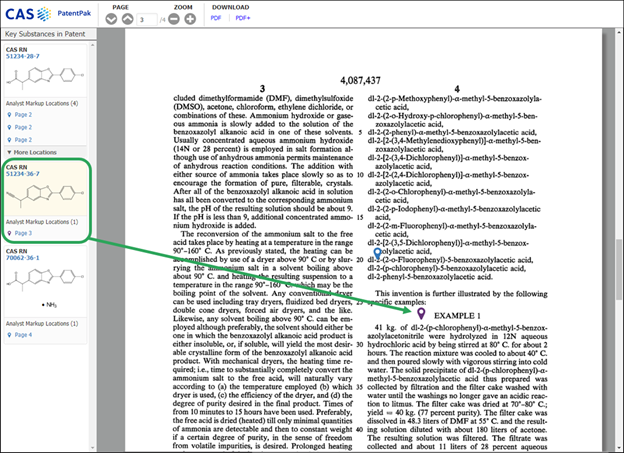Go to next page with down arrow

tap(111, 19)
